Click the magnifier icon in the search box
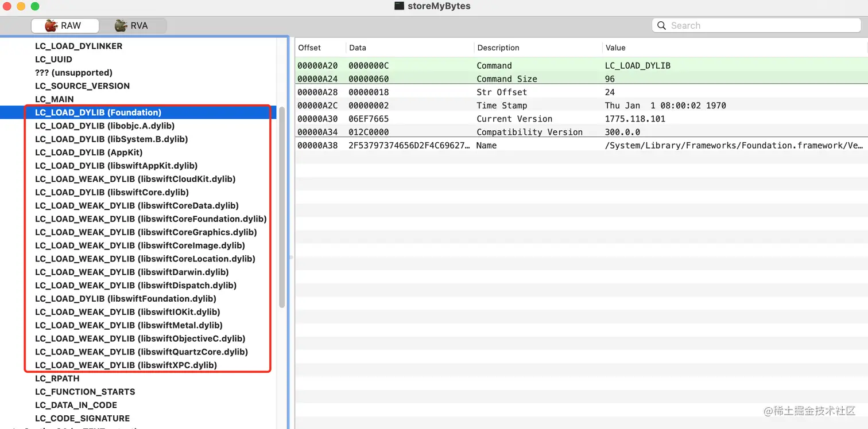This screenshot has width=868, height=429. tap(661, 26)
